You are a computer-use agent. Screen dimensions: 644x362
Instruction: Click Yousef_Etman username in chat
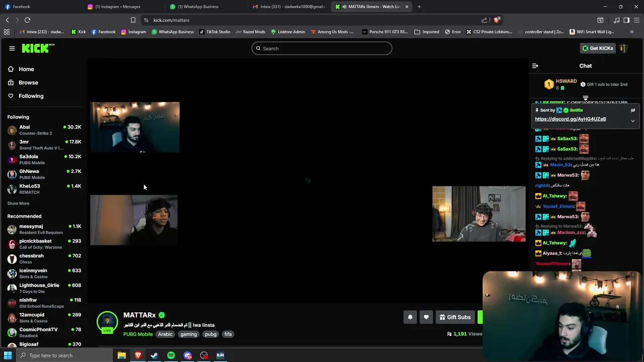pyautogui.click(x=558, y=206)
